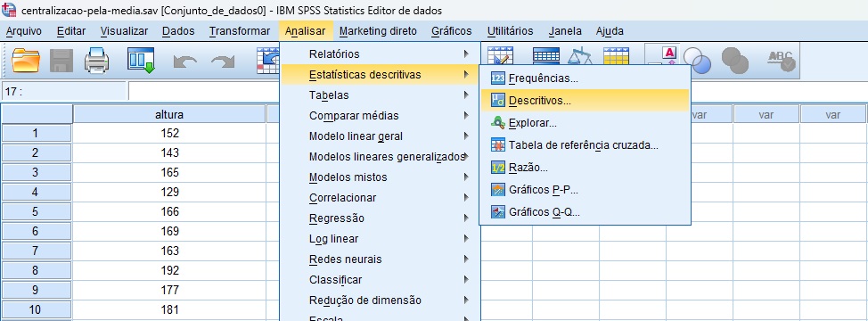Open the Dados menu
The width and height of the screenshot is (868, 321).
pyautogui.click(x=178, y=31)
